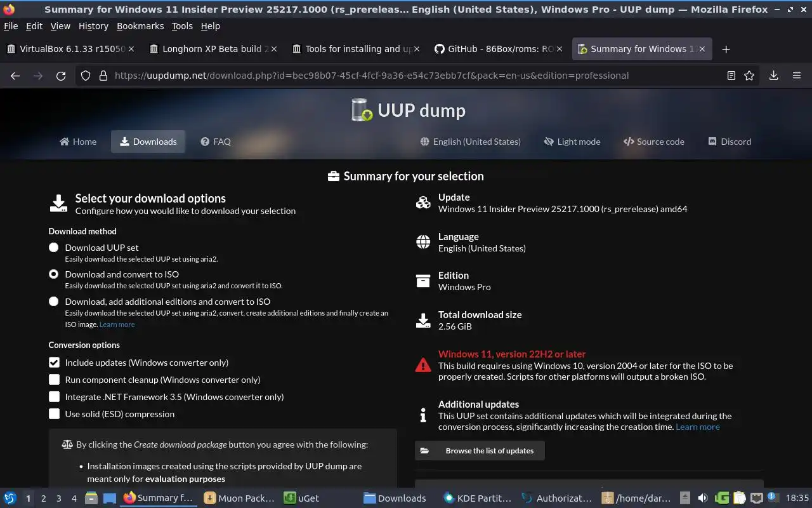
Task: Switch to Tools for installing tab
Action: tap(355, 49)
